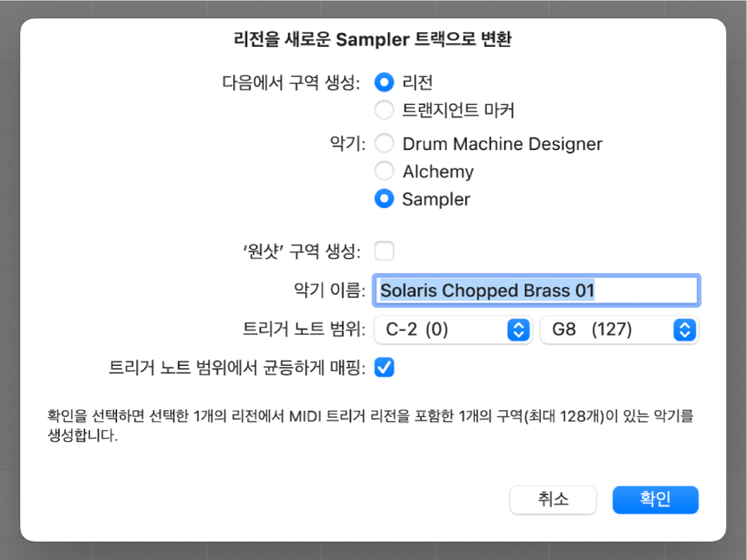747x560 pixels.
Task: Click the chevron icon on the G8 note selector
Action: 683,330
